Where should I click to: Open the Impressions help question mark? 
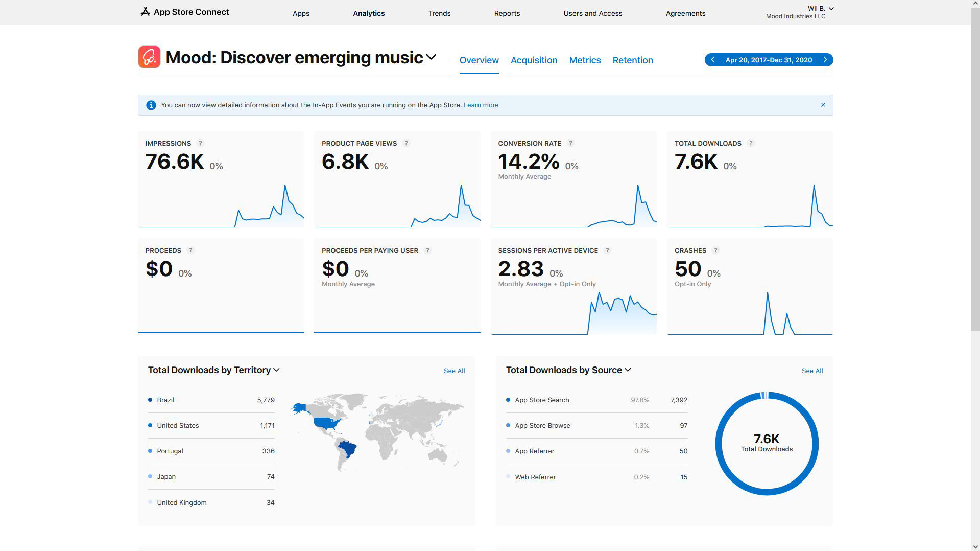tap(200, 143)
